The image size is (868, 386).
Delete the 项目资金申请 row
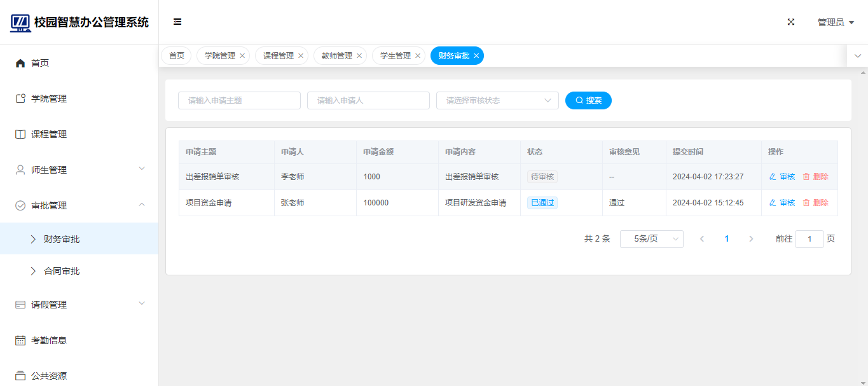coord(815,203)
